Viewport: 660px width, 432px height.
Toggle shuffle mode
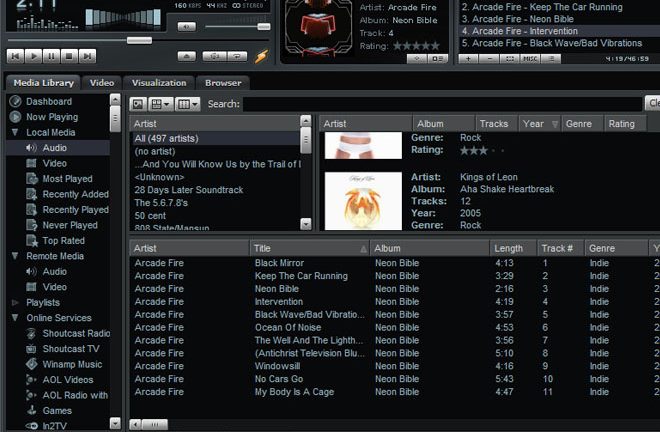pyautogui.click(x=215, y=56)
